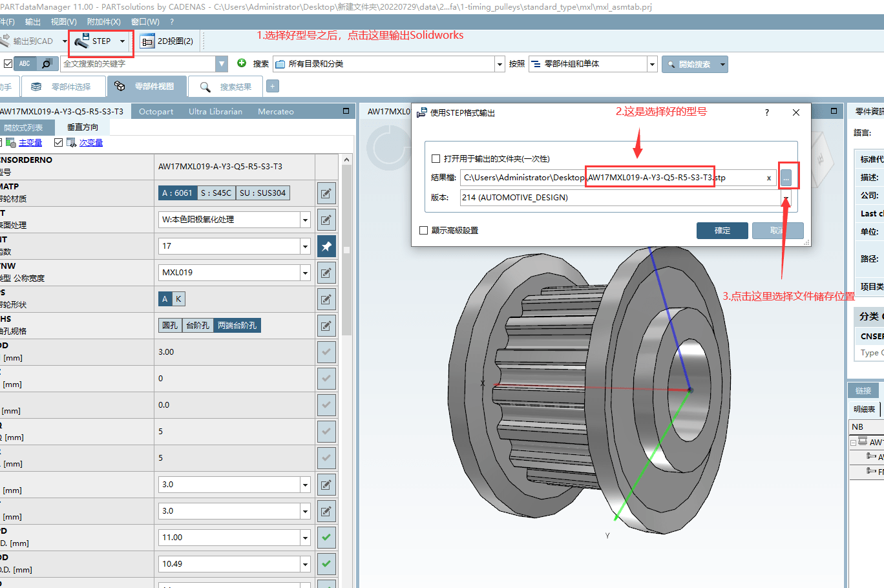Open the 输出到CAD dropdown arrow

(x=65, y=41)
